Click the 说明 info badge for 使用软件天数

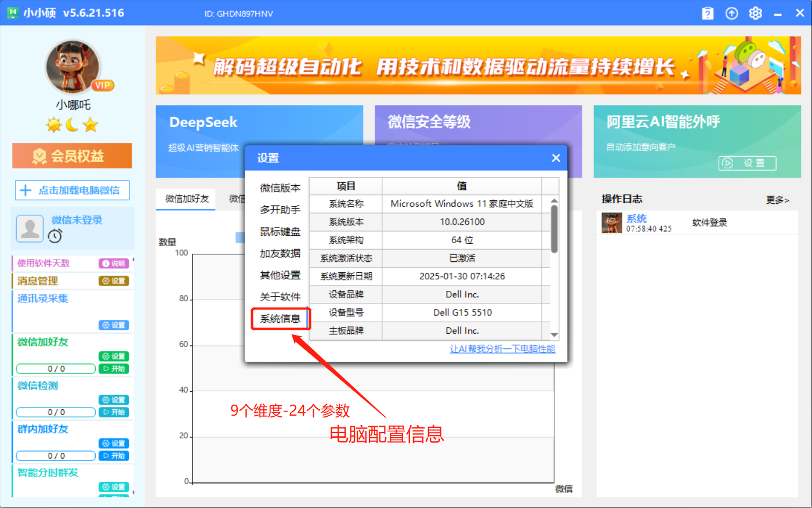114,264
